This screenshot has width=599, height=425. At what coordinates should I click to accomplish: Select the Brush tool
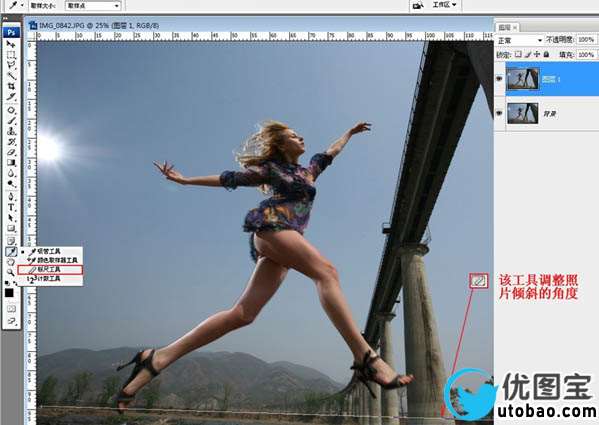[11, 121]
